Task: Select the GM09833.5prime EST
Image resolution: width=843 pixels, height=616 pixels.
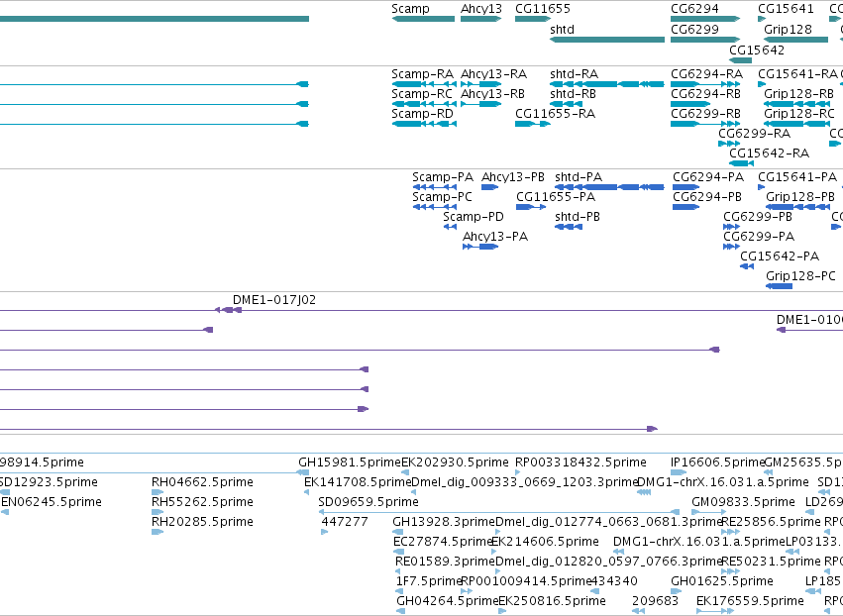Action: pos(708,512)
